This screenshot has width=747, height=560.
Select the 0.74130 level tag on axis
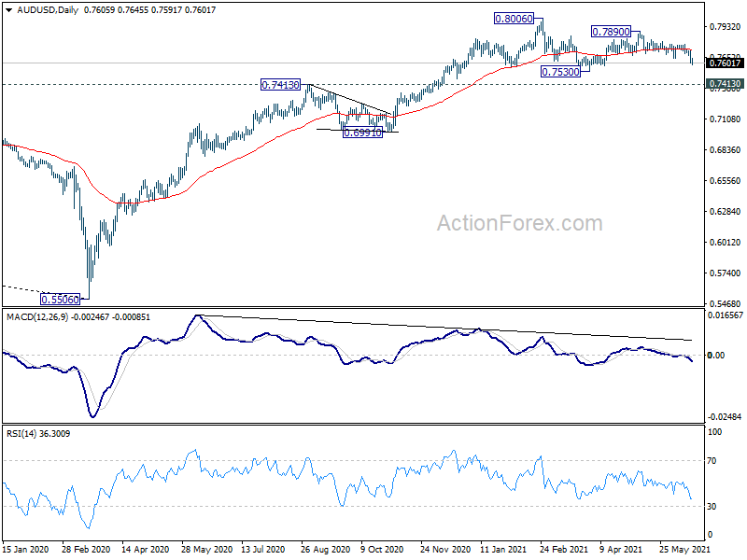pyautogui.click(x=725, y=84)
